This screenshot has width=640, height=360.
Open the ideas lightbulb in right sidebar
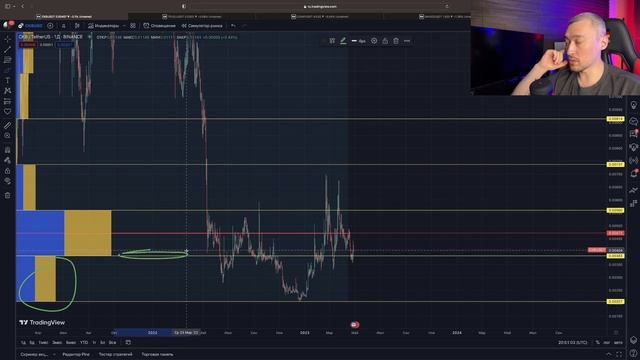(633, 105)
